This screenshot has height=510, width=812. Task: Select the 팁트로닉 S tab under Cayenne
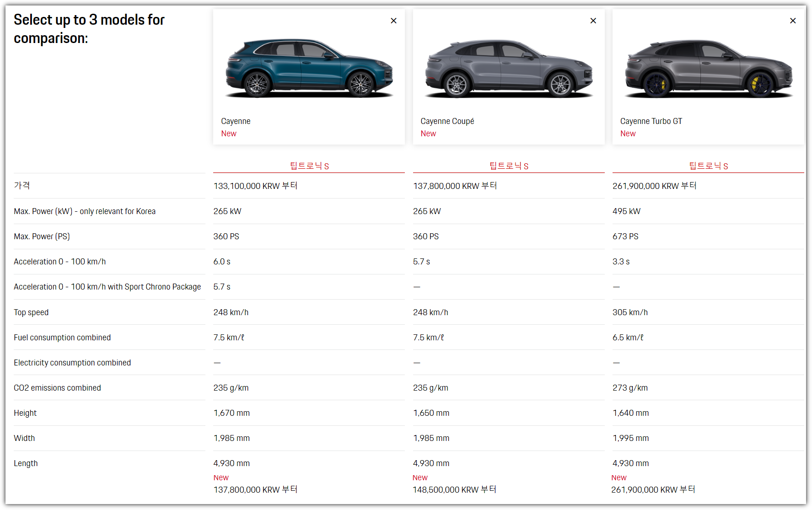tap(309, 166)
